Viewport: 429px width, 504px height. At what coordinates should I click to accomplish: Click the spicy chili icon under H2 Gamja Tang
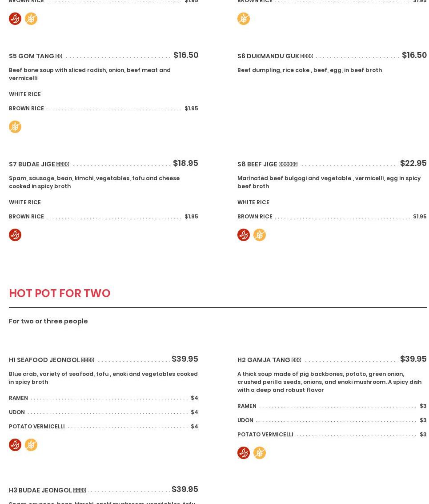[x=244, y=453]
